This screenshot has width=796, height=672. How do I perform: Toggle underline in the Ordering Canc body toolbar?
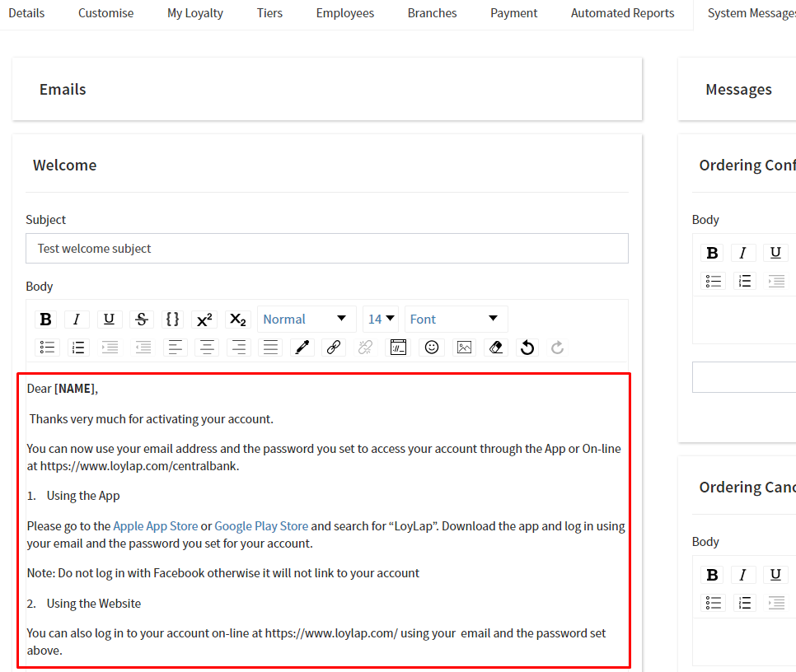775,575
